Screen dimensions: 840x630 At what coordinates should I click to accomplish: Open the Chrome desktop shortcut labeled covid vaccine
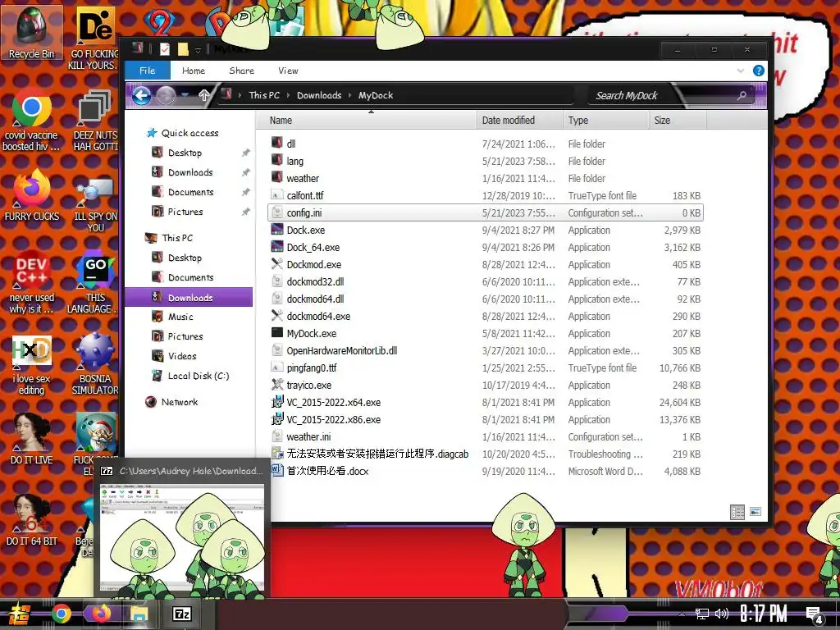[x=32, y=121]
